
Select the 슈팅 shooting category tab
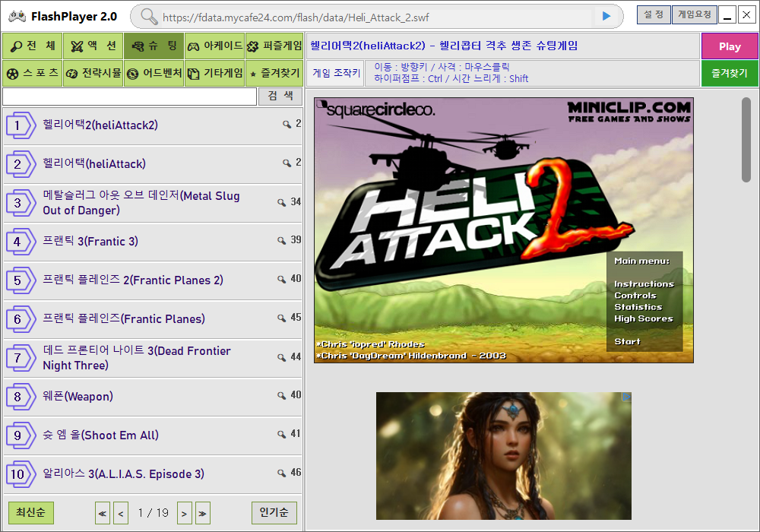coord(154,46)
